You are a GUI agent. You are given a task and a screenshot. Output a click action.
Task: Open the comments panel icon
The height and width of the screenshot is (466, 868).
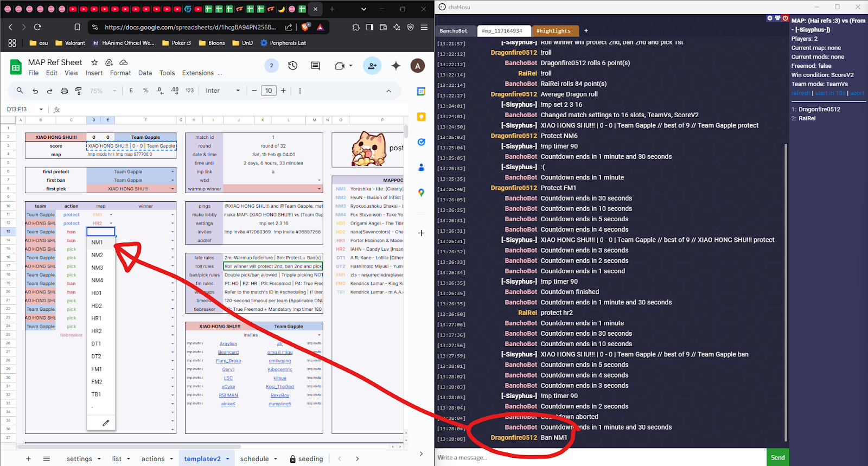coord(315,66)
